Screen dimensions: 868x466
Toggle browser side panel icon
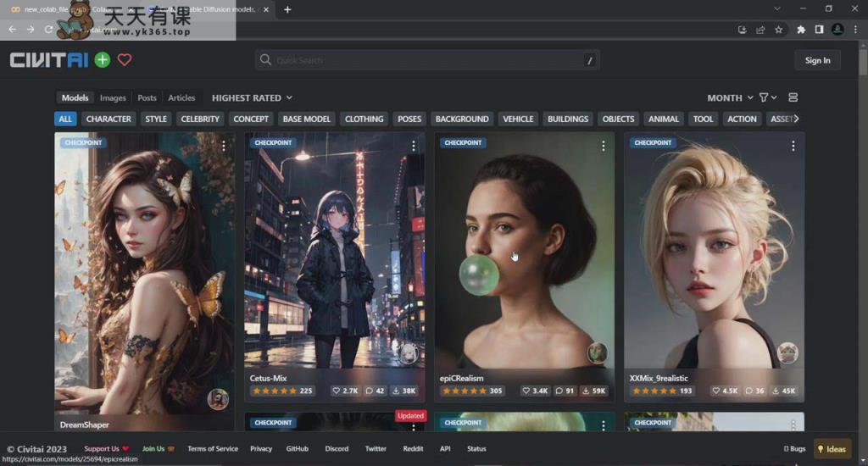820,30
